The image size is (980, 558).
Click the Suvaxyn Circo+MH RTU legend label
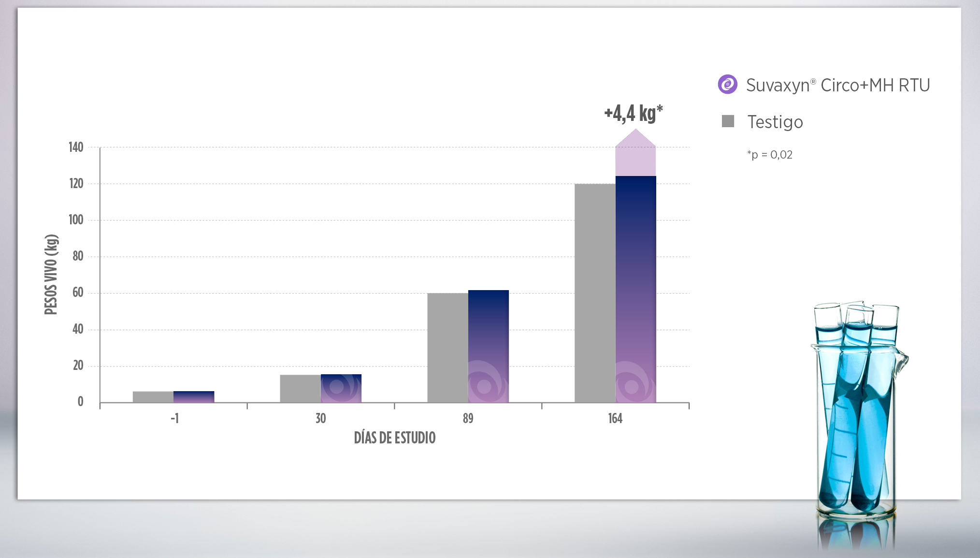click(x=837, y=85)
